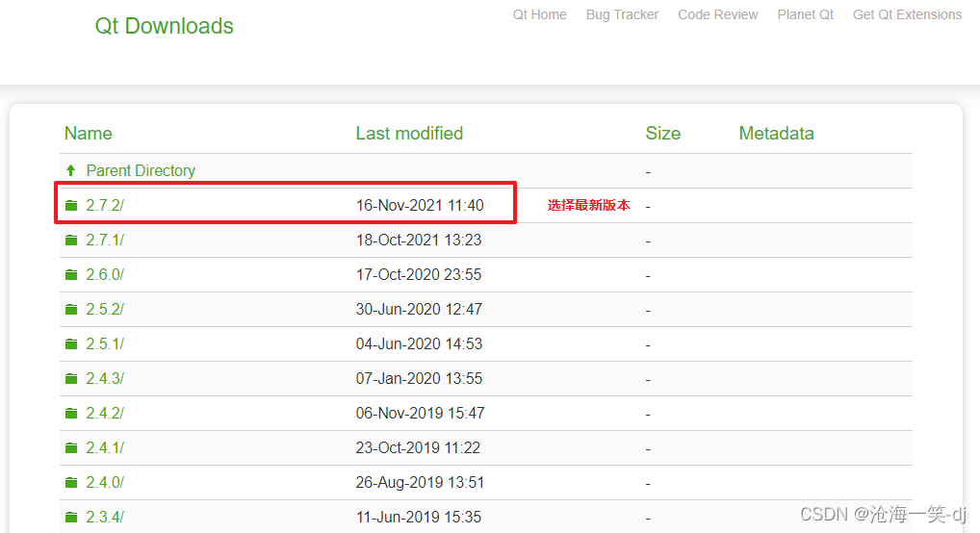The width and height of the screenshot is (980, 533).
Task: Open the 2.4.2/ directory link
Action: point(105,413)
